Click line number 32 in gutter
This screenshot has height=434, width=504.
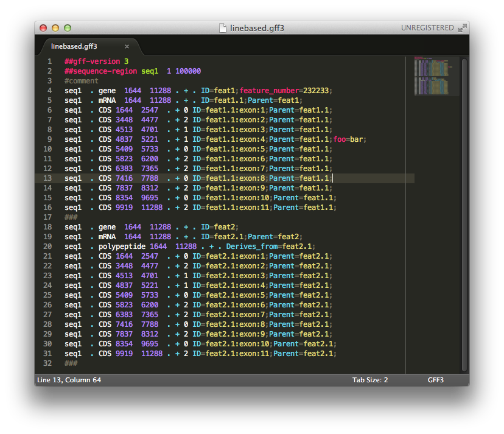click(x=47, y=363)
